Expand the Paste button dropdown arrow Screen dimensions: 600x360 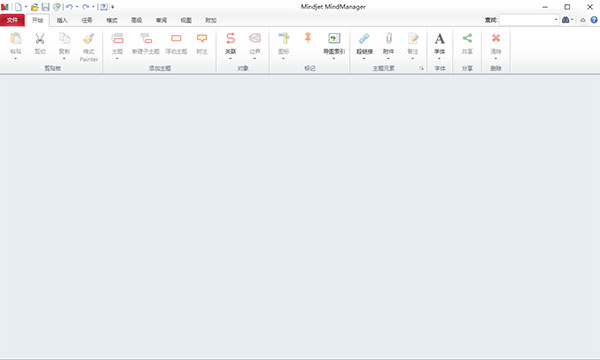pos(16,59)
